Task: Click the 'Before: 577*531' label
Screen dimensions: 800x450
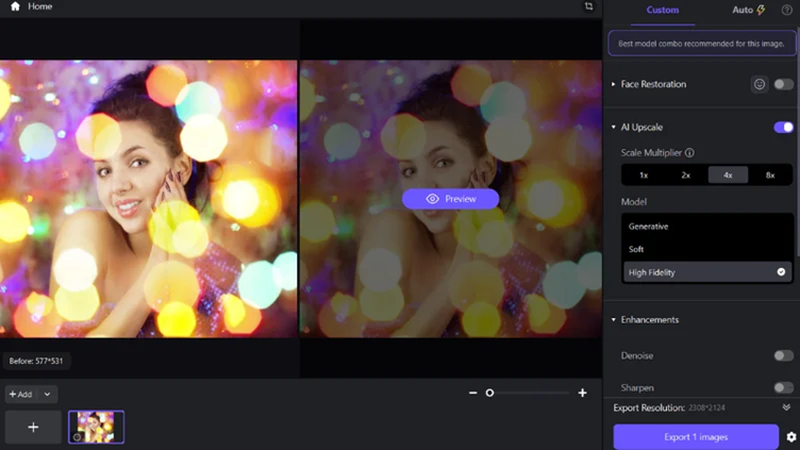Action: coord(36,361)
